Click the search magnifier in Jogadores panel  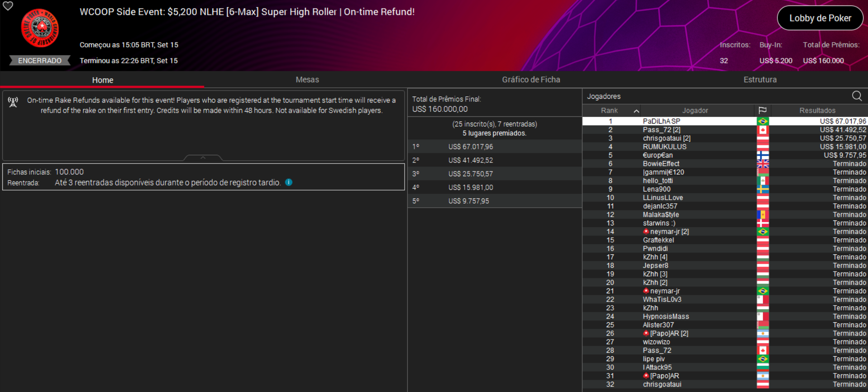click(x=856, y=96)
